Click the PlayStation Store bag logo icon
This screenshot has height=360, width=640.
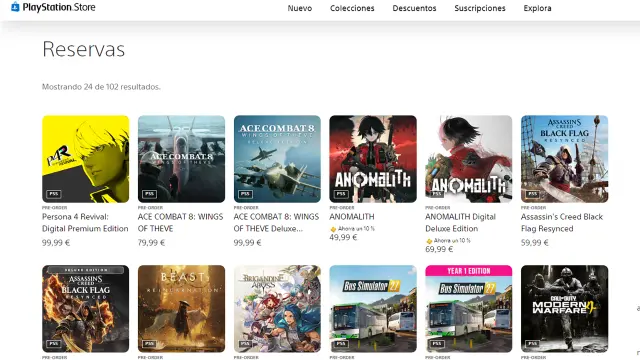[15, 7]
